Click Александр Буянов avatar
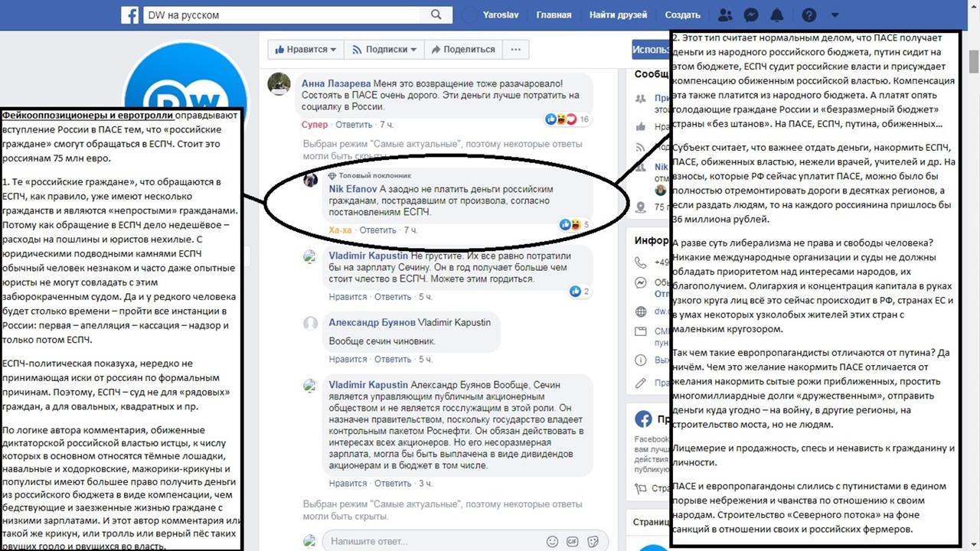The image size is (980, 551). click(x=310, y=324)
